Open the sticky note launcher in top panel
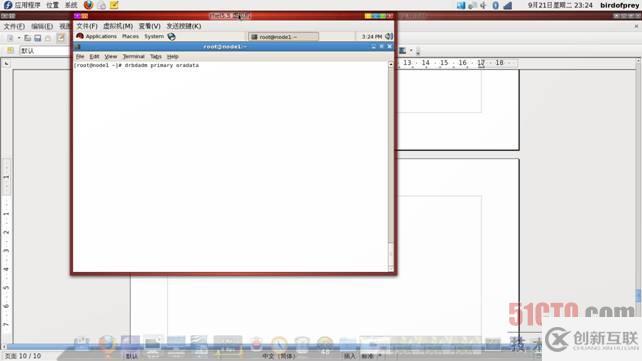Image resolution: width=642 pixels, height=361 pixels. 114,5
